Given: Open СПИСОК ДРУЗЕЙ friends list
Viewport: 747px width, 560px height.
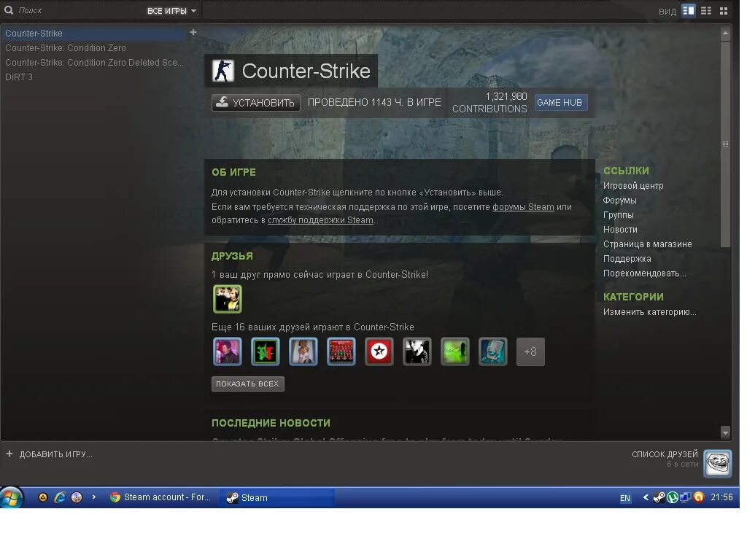Looking at the screenshot, I should [665, 454].
